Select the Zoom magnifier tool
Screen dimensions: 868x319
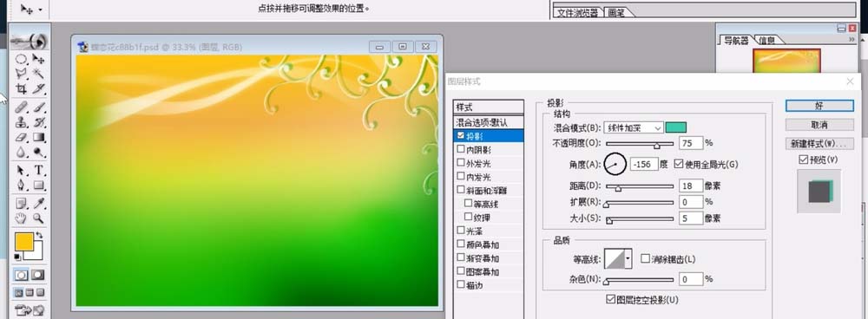click(x=38, y=218)
